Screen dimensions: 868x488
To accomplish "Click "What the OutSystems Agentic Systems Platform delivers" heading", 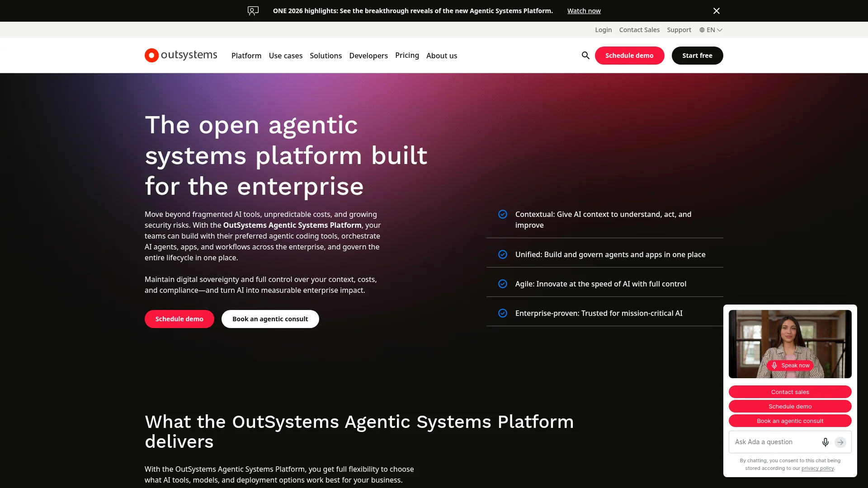I will [359, 432].
